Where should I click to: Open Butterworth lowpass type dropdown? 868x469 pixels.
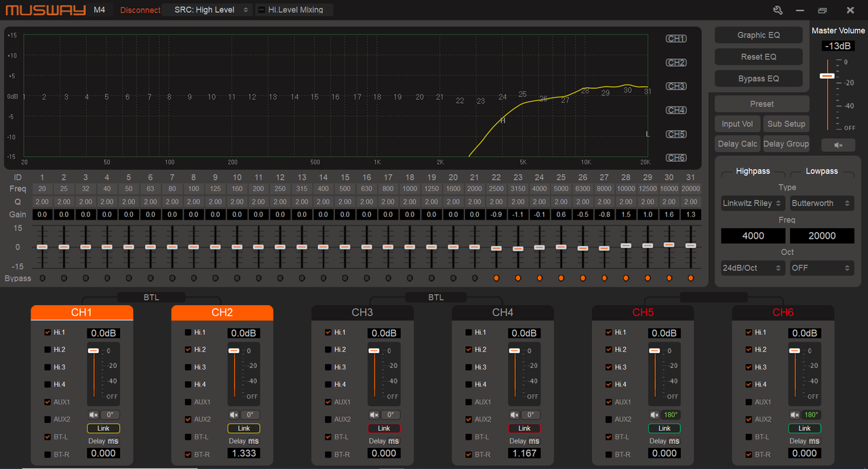pyautogui.click(x=821, y=203)
